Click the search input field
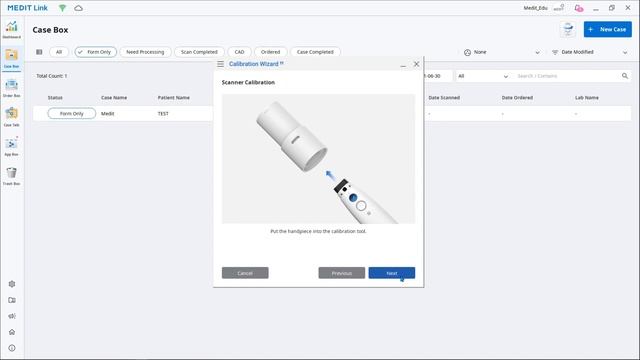Screen dimensions: 640x360 pos(567,76)
